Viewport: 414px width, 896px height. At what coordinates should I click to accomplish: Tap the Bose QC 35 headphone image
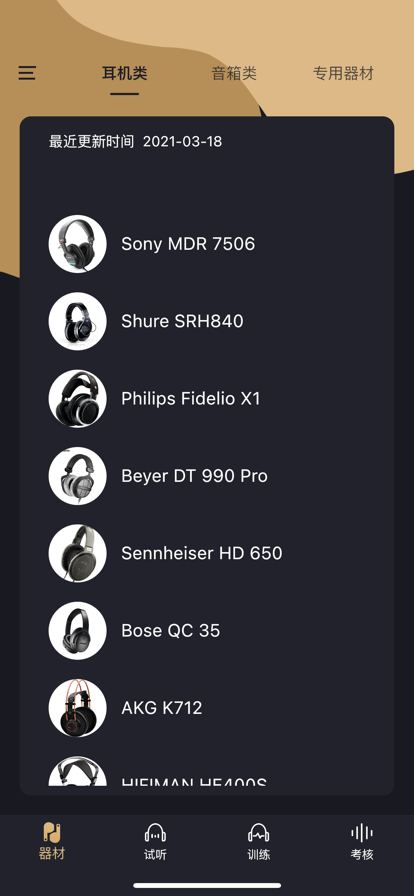click(x=77, y=630)
